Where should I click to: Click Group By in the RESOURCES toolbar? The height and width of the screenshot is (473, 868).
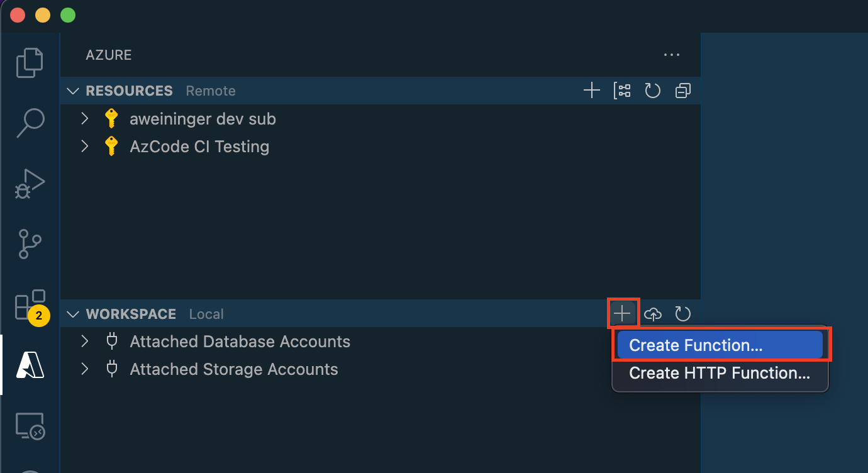[x=622, y=90]
